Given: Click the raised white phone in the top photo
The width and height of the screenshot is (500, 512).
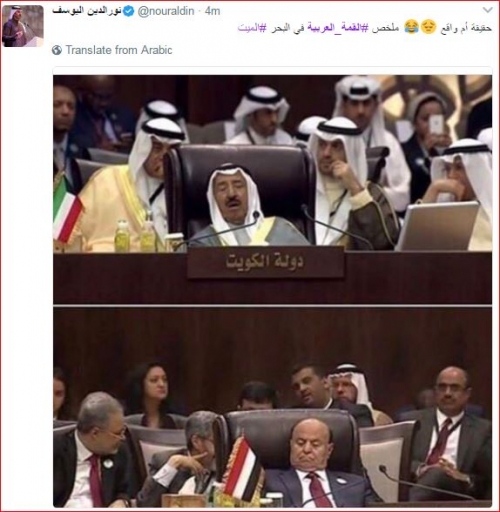Looking at the screenshot, I should [x=436, y=124].
